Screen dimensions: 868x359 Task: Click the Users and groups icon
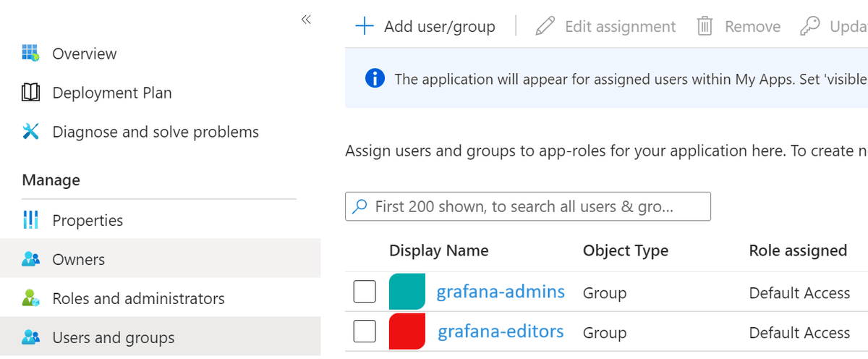(30, 337)
